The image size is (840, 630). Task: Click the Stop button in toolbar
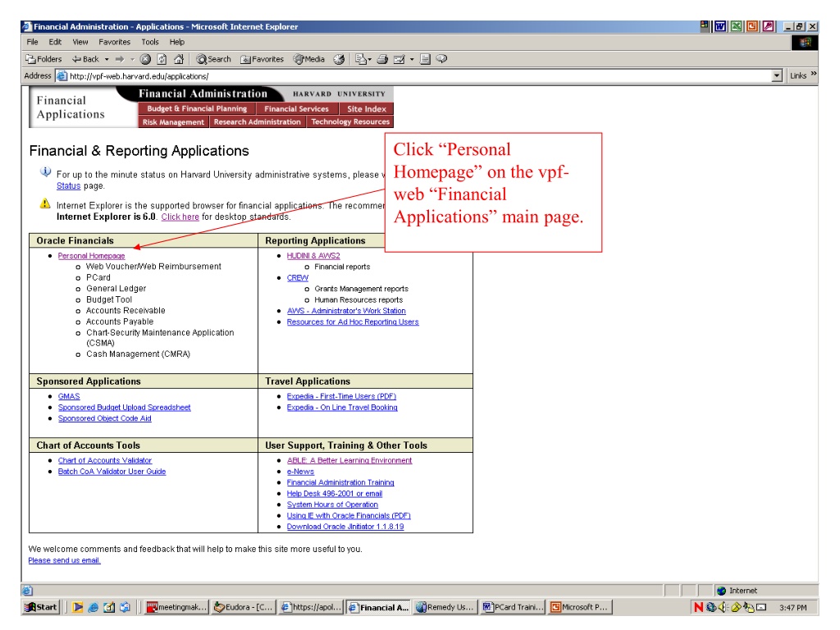tap(145, 59)
